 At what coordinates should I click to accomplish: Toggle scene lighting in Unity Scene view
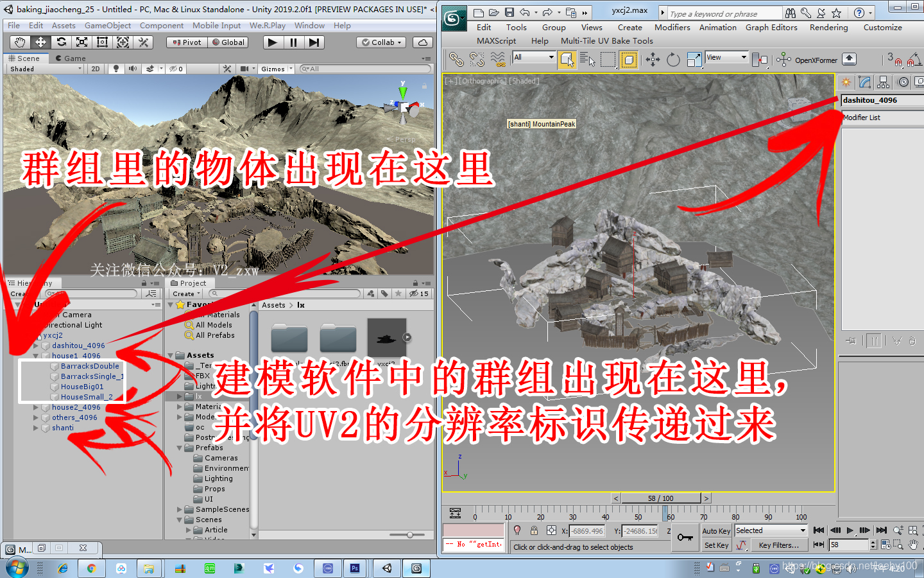116,68
